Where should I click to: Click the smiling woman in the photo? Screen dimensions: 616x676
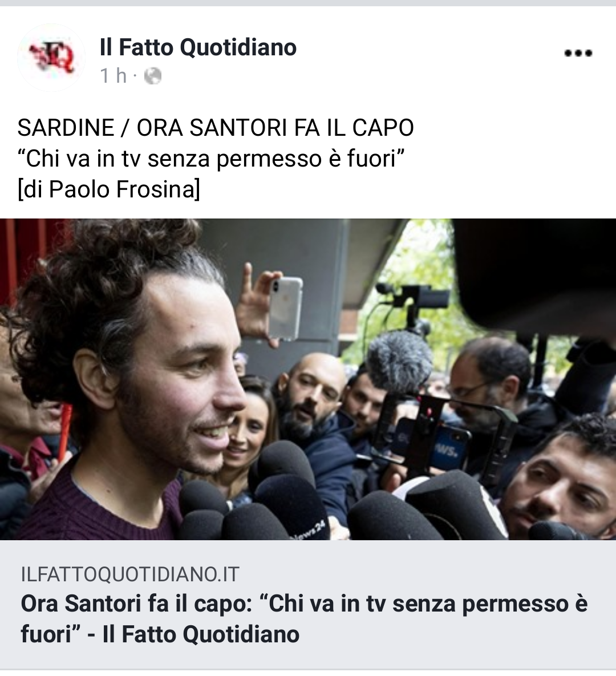250,424
